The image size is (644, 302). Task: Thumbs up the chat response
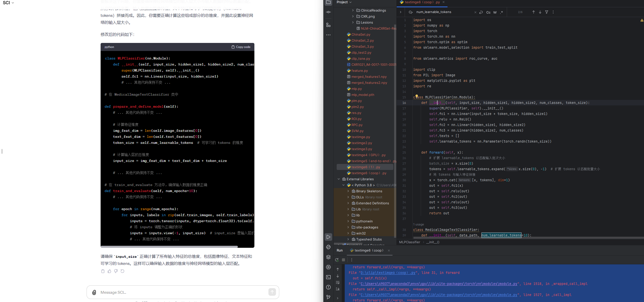(109, 271)
